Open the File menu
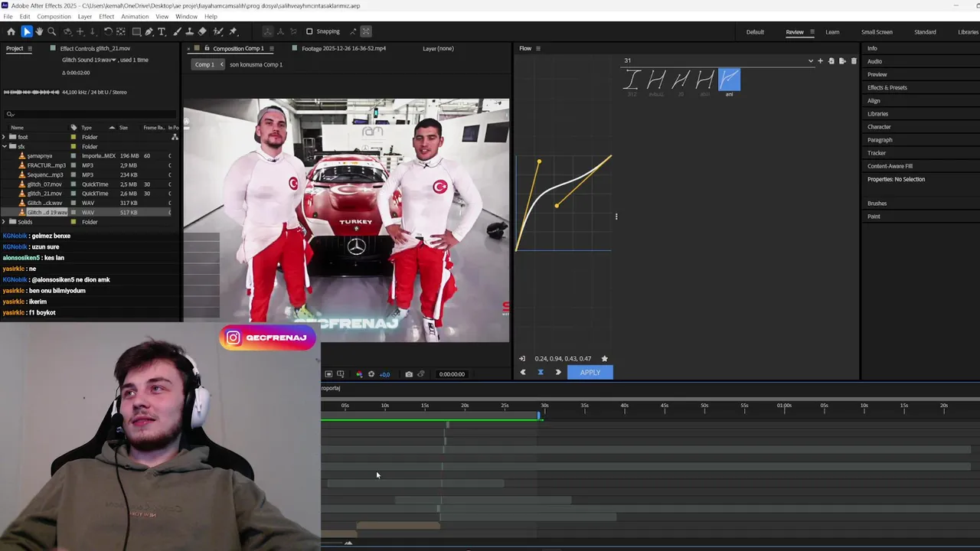Image resolution: width=980 pixels, height=551 pixels. coord(8,16)
